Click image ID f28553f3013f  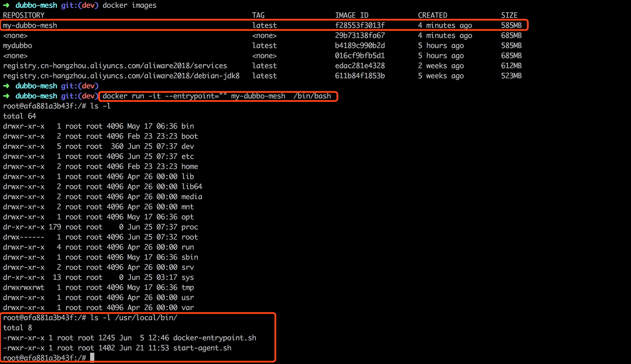coord(360,25)
